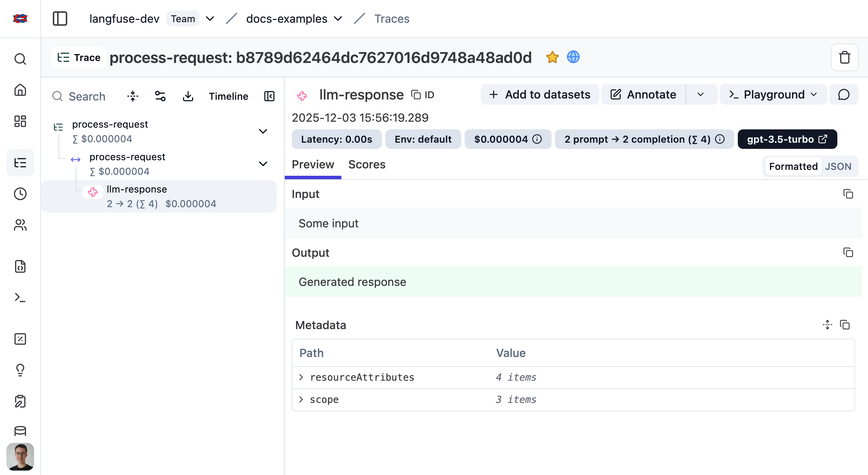Switch to the Scores tab

click(367, 165)
